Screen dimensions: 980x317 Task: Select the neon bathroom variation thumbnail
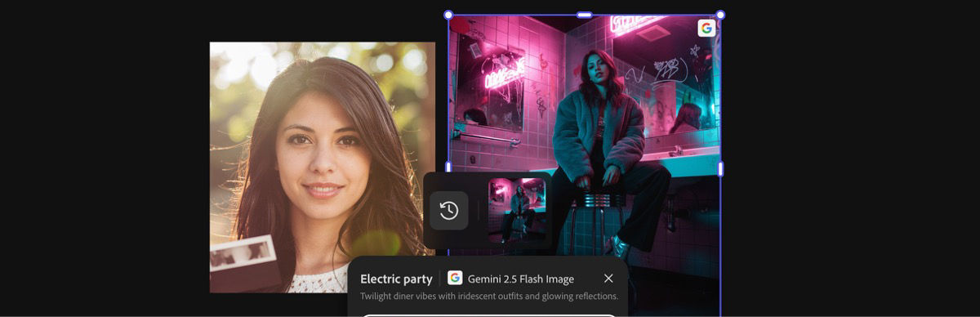pos(516,210)
